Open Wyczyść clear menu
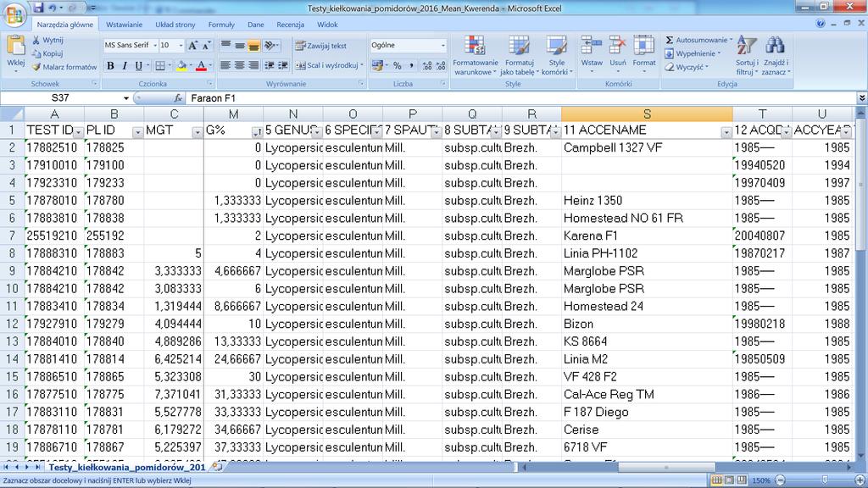 [687, 67]
